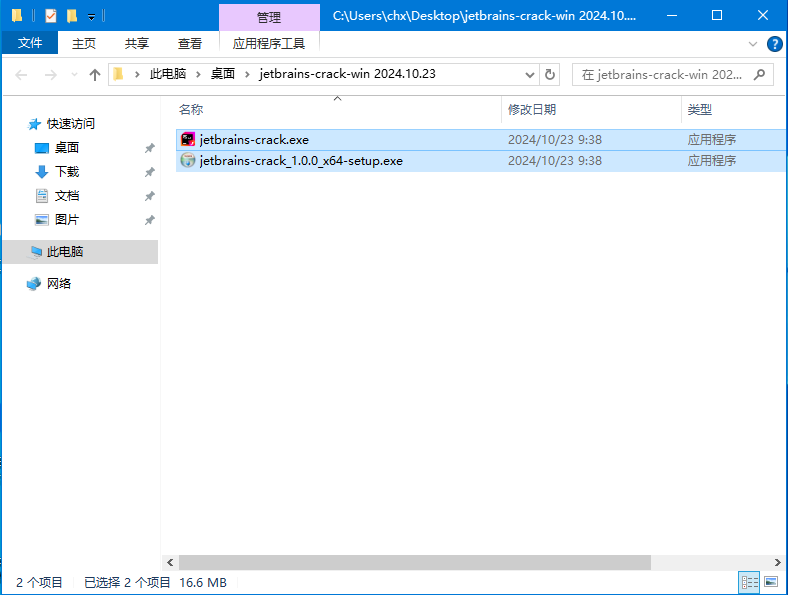Click the new folder icon in title bar
Viewport: 788px width, 595px height.
coord(72,16)
